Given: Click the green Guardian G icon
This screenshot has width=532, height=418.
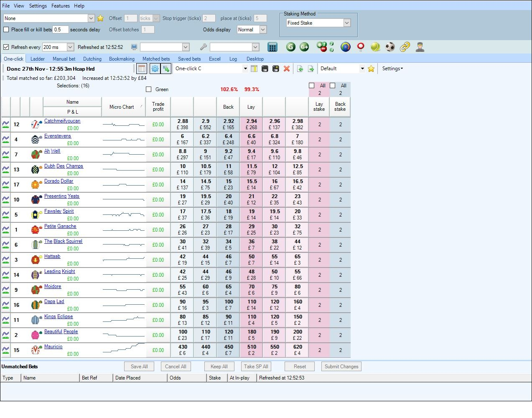Looking at the screenshot, I should click(x=291, y=47).
